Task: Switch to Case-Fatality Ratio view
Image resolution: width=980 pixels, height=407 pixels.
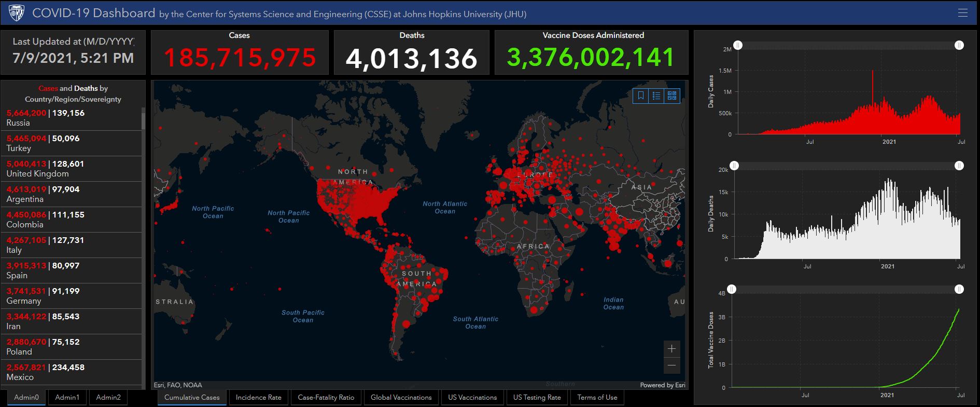Action: coord(326,398)
